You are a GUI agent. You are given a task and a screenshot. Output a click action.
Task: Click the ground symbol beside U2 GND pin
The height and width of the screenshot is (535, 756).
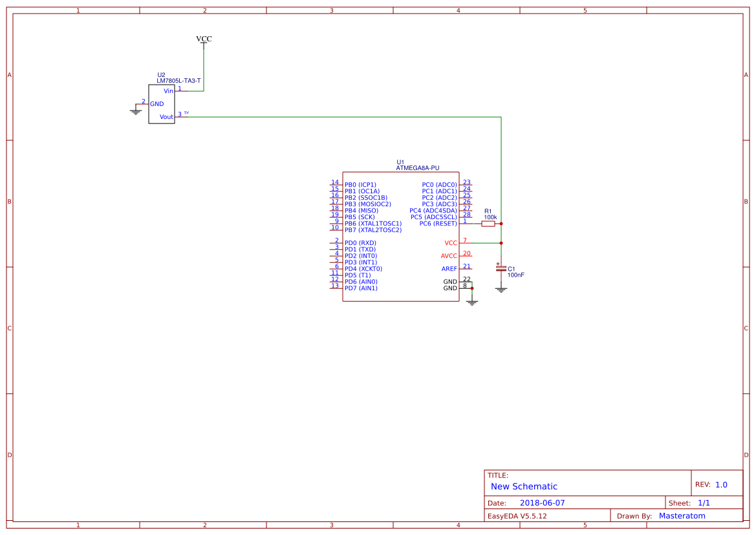point(135,111)
